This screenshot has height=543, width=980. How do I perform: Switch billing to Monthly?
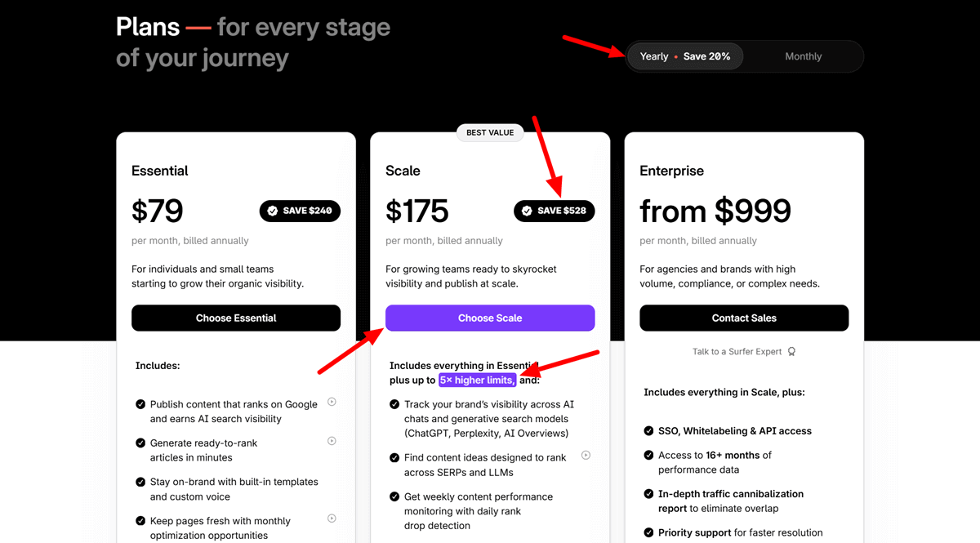(803, 56)
